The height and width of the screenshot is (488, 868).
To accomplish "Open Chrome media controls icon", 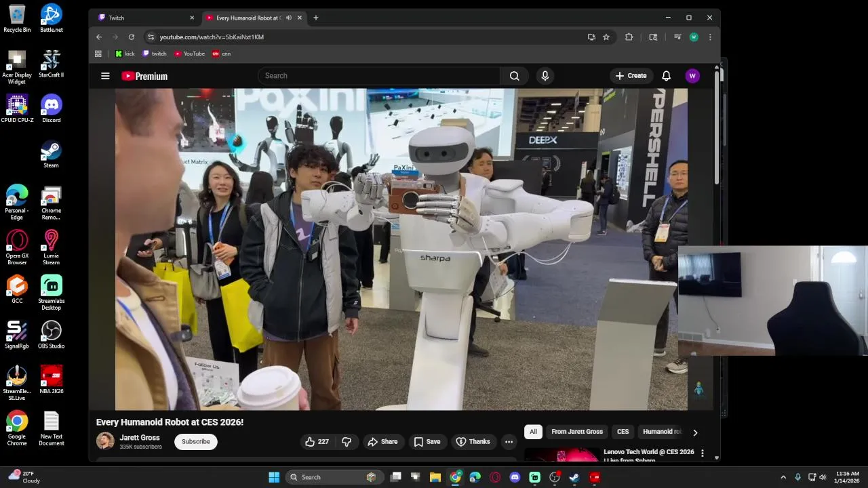I will coord(677,37).
